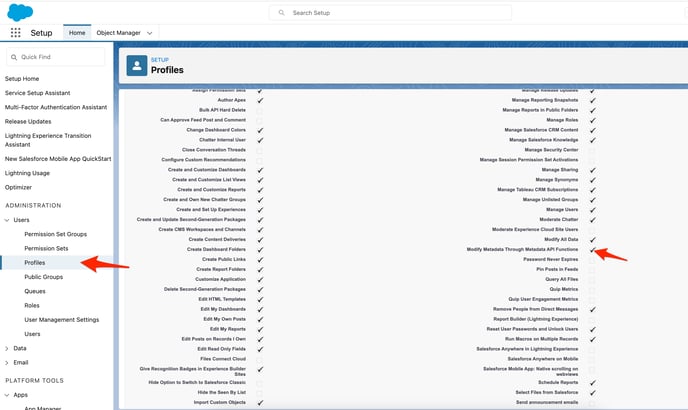Select Permission Set Groups

coord(56,234)
